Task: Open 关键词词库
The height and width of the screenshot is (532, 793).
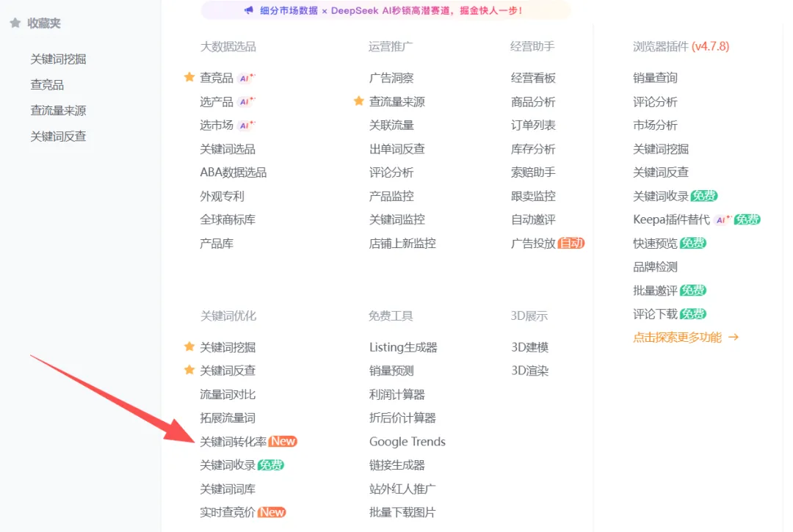Action: click(x=228, y=489)
